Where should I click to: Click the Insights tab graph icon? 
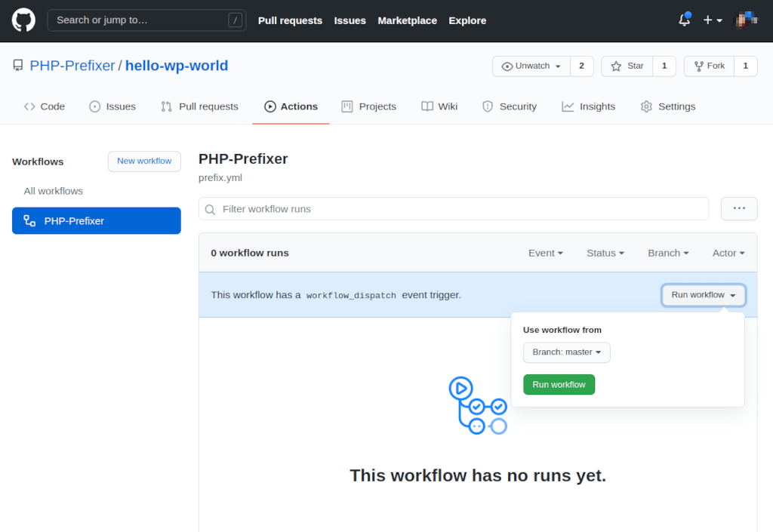pos(568,106)
